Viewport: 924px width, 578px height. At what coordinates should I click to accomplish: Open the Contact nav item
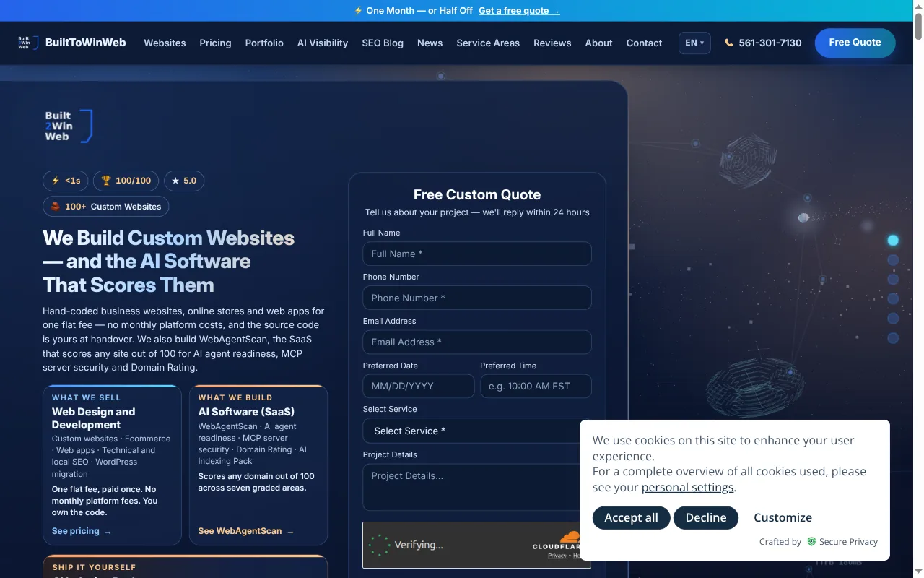tap(644, 43)
